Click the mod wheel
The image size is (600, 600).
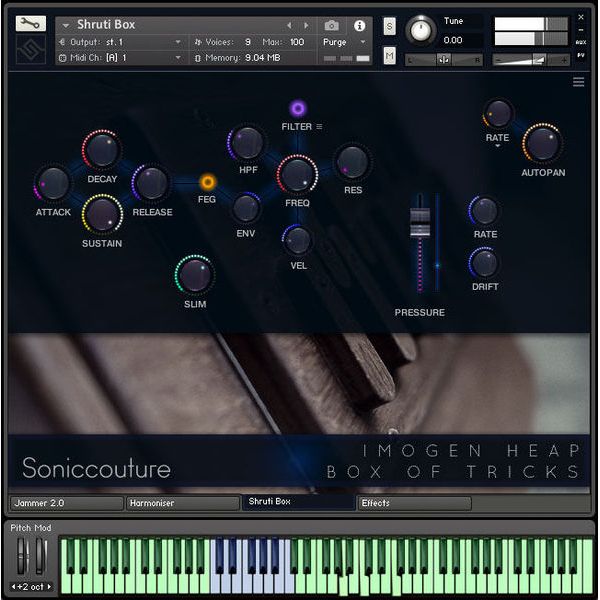pos(41,556)
